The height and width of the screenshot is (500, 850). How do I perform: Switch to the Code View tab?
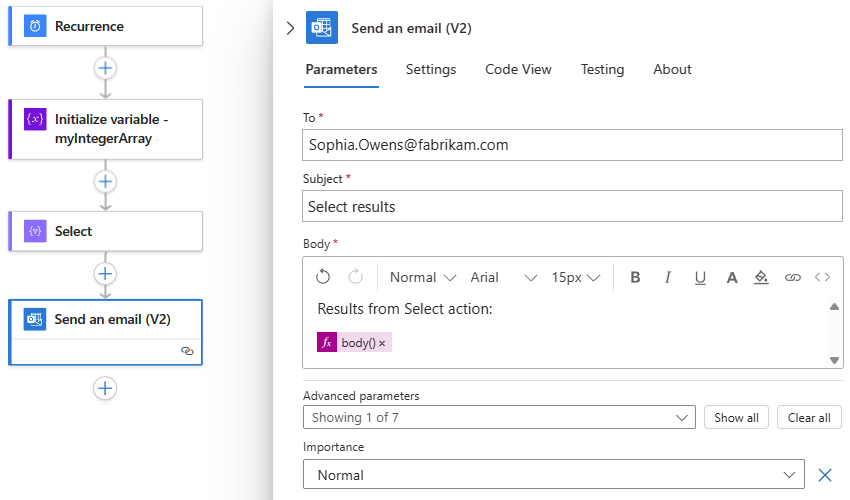point(518,69)
